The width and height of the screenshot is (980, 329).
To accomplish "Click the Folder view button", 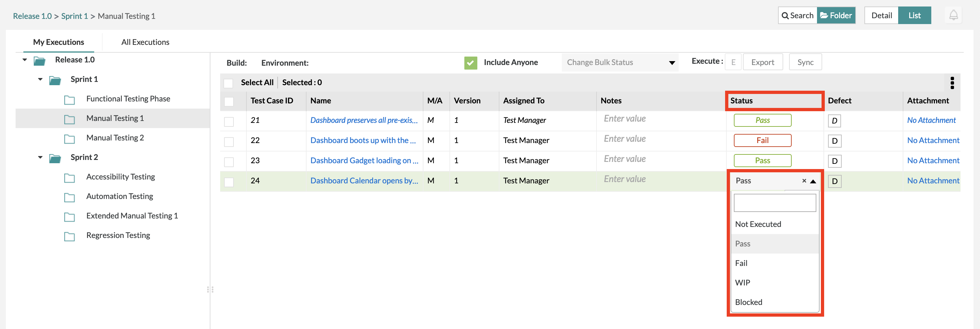I will click(836, 16).
